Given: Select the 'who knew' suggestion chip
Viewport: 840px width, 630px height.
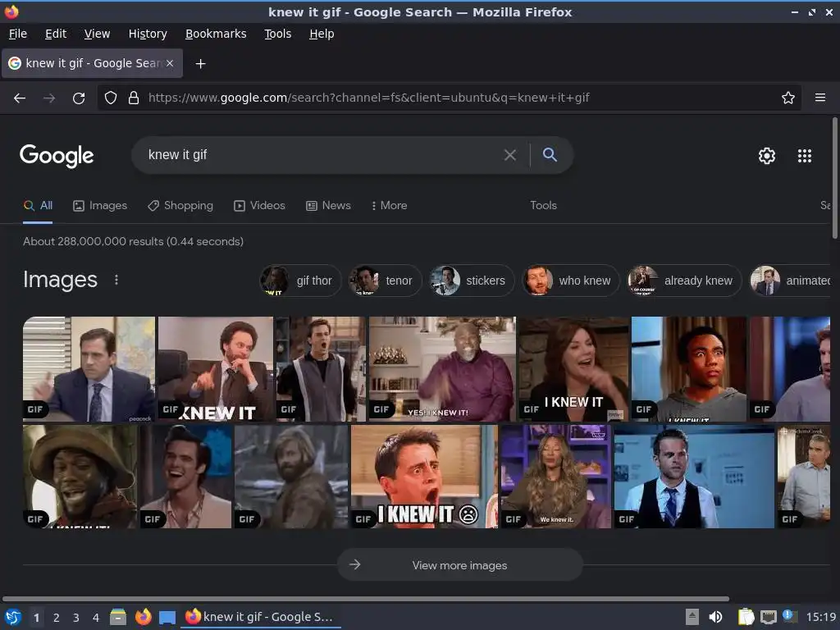Looking at the screenshot, I should [x=571, y=281].
